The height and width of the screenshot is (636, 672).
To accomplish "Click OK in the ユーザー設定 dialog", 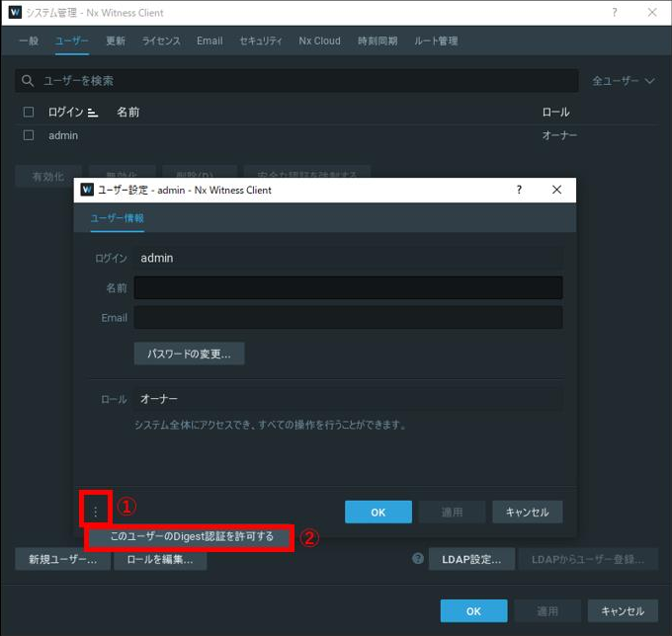I will (378, 513).
